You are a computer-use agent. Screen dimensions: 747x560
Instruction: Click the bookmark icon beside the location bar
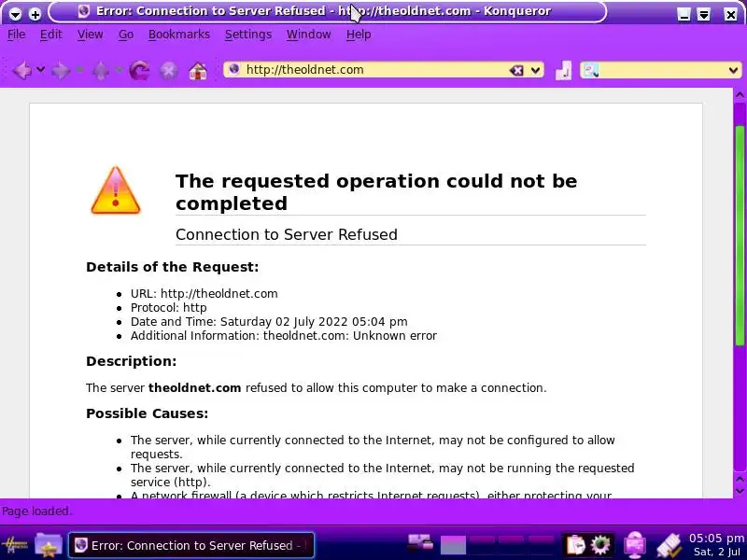[564, 71]
